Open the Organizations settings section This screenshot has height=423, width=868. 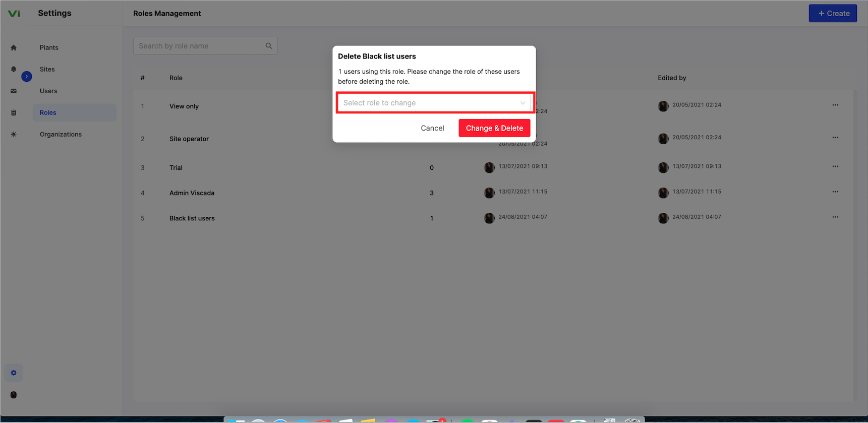point(61,134)
